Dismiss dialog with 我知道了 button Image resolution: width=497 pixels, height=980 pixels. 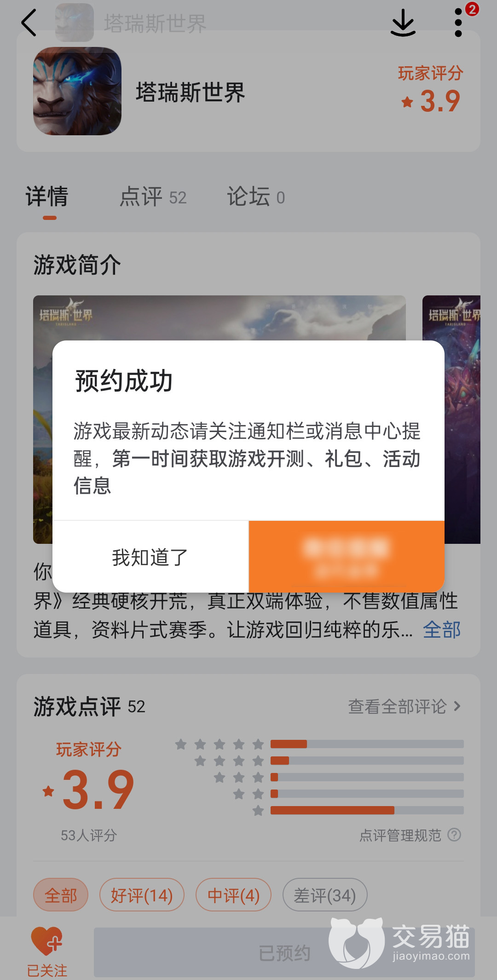point(150,557)
